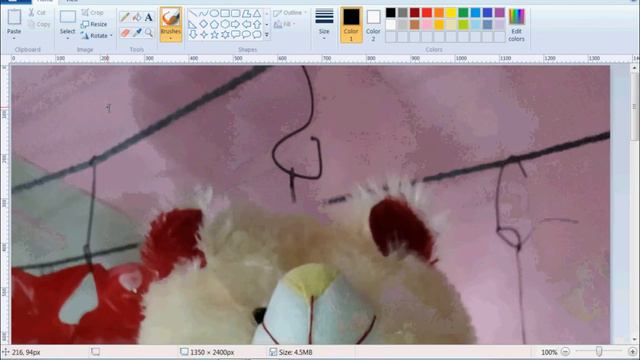
Task: Click the zoom in plus button
Action: click(633, 351)
